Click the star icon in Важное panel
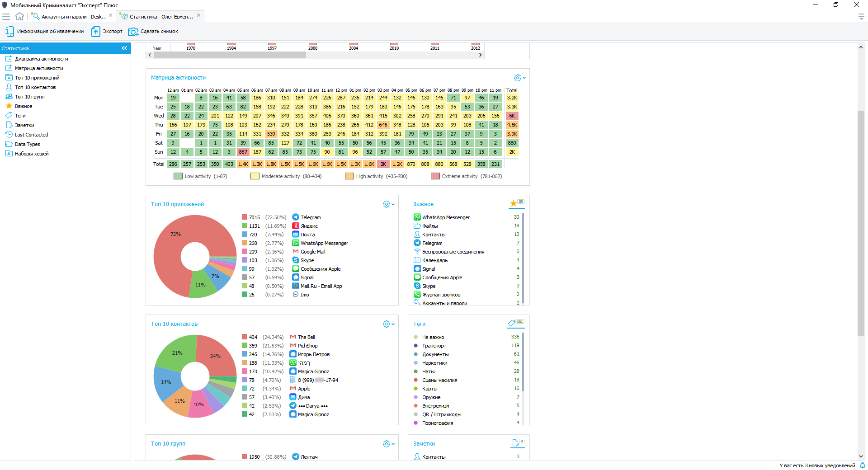Viewport: 868px width, 470px height. tap(514, 204)
